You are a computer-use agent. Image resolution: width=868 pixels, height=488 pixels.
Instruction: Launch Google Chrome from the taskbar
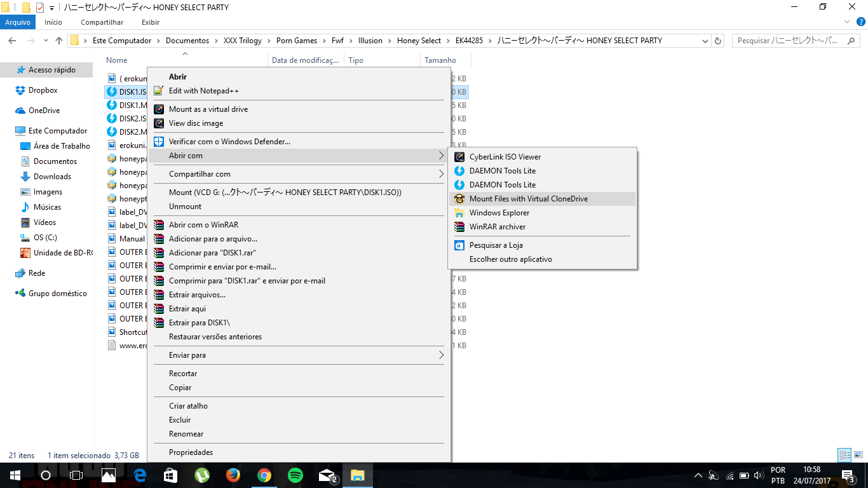(x=264, y=475)
